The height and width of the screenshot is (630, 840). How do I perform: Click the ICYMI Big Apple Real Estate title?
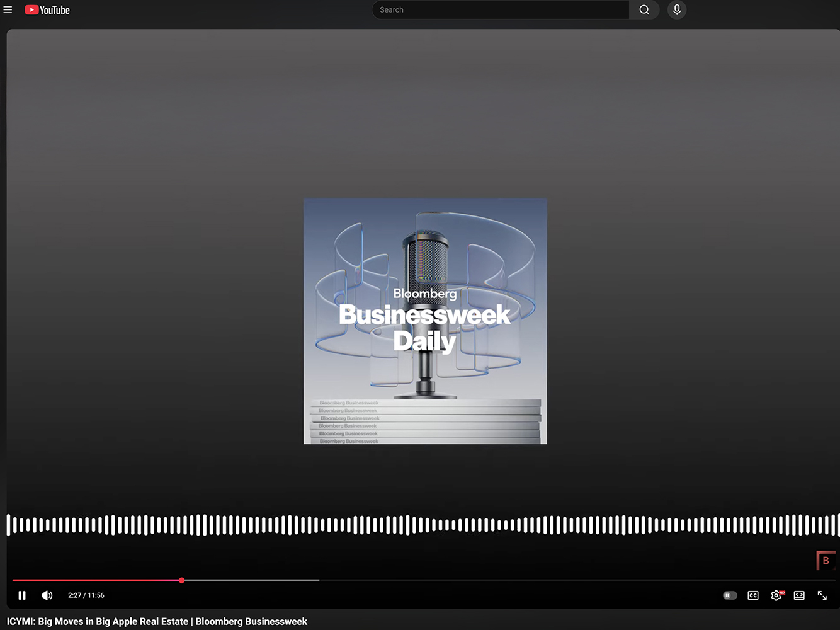[157, 622]
